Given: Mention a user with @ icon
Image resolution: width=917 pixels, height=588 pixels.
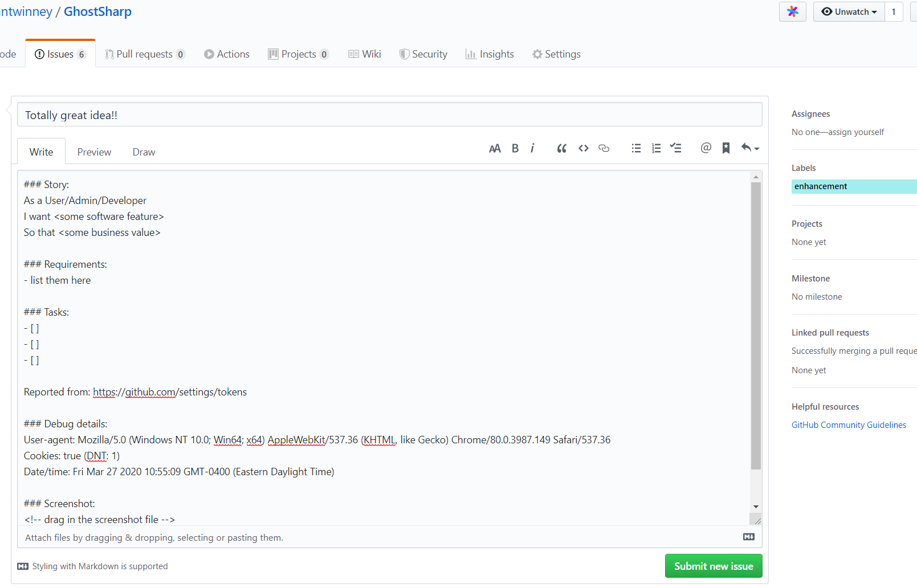Looking at the screenshot, I should 706,149.
